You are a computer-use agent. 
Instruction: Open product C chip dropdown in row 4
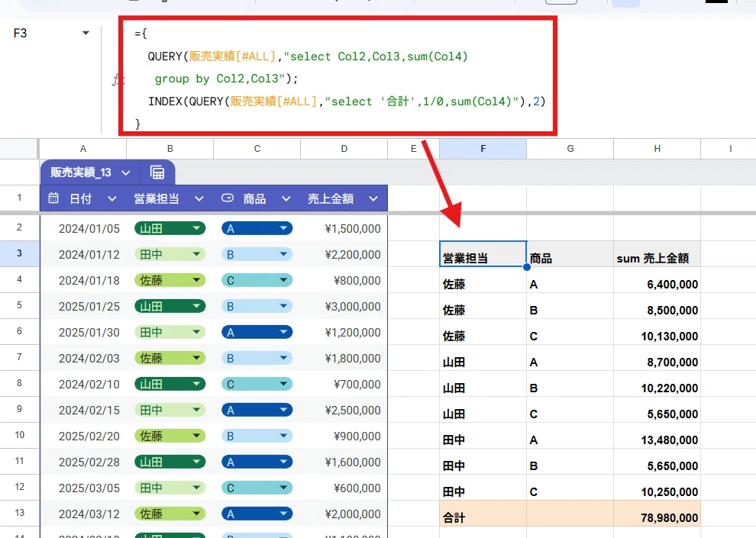pos(283,280)
